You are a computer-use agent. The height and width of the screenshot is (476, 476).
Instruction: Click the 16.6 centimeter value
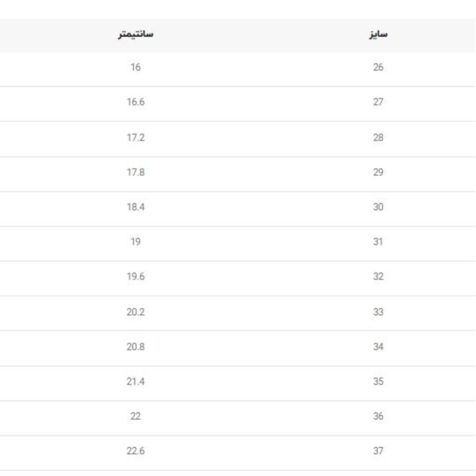pos(135,102)
